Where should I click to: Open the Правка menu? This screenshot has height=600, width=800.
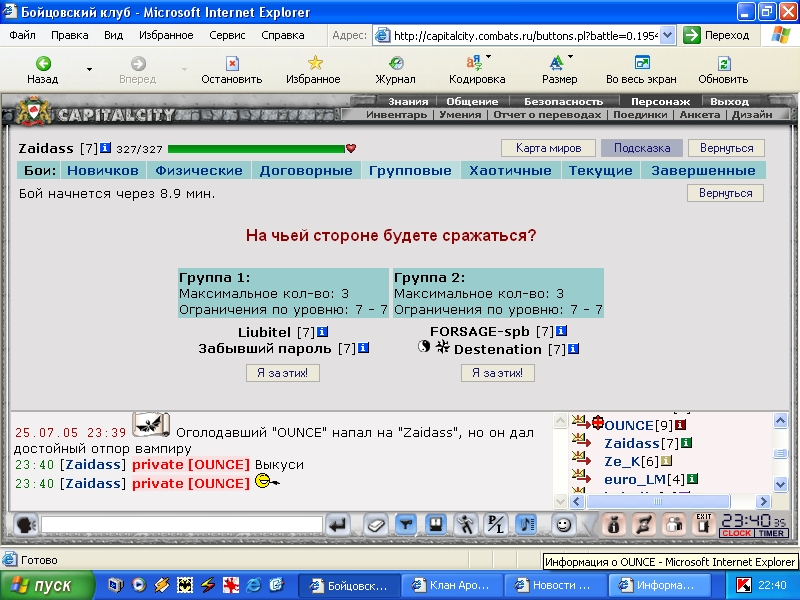(69, 35)
